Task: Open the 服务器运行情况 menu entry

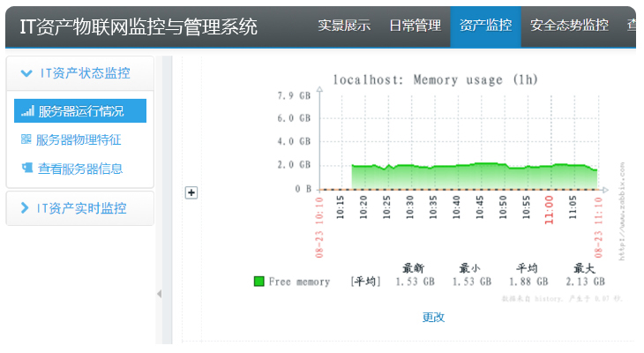Action: point(80,111)
